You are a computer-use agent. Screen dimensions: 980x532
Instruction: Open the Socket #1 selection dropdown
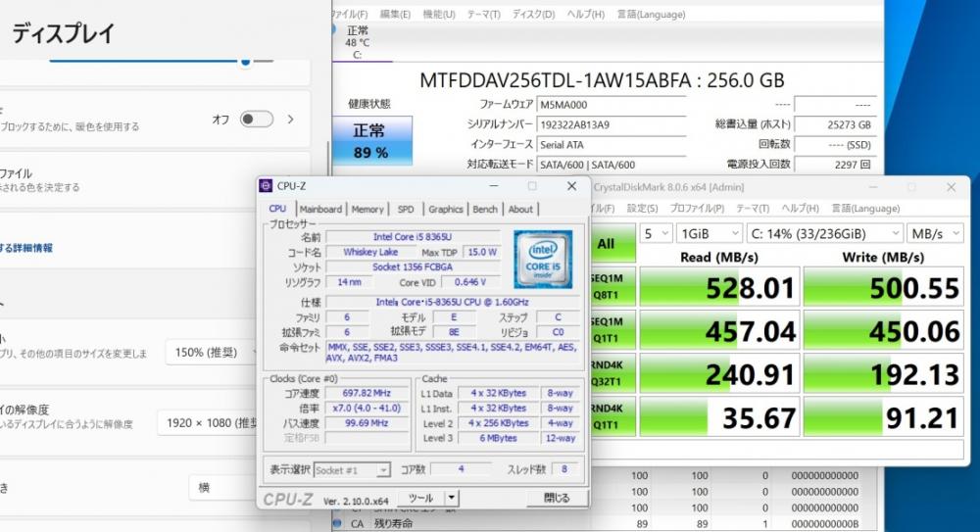[x=352, y=469]
